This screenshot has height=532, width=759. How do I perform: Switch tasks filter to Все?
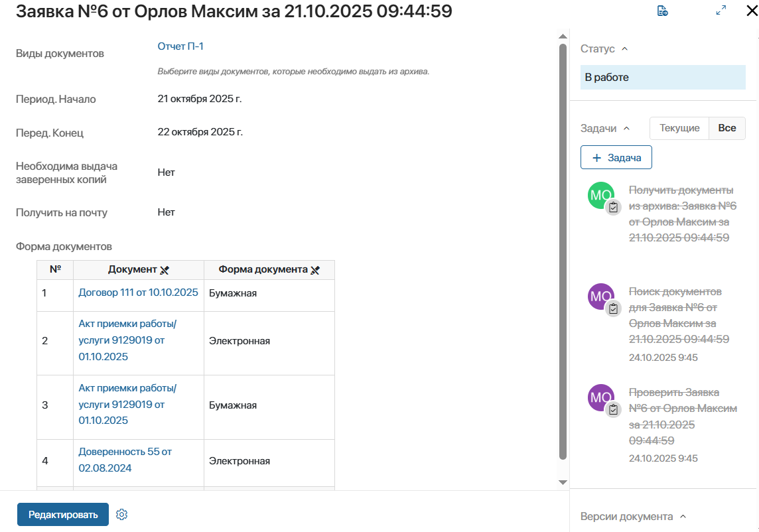click(x=727, y=128)
